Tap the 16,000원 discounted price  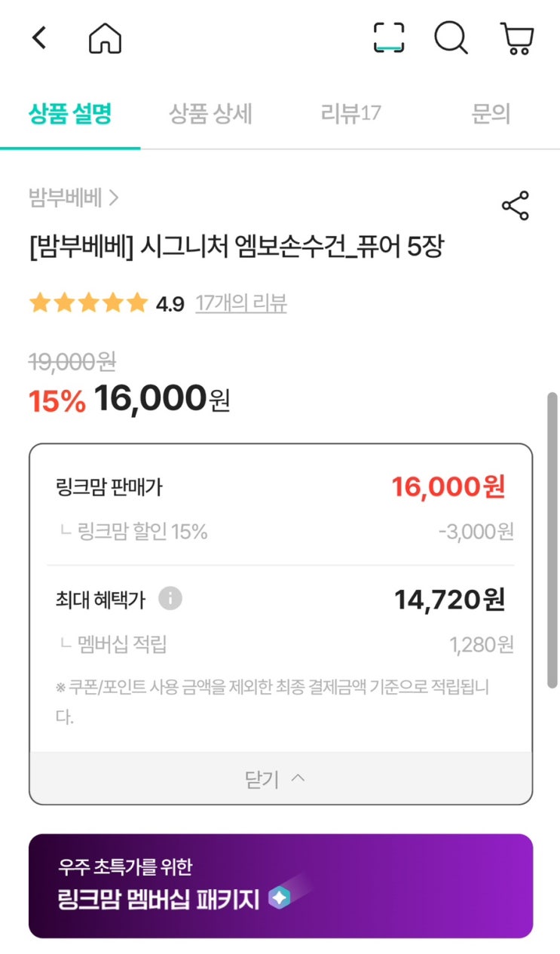click(x=161, y=398)
